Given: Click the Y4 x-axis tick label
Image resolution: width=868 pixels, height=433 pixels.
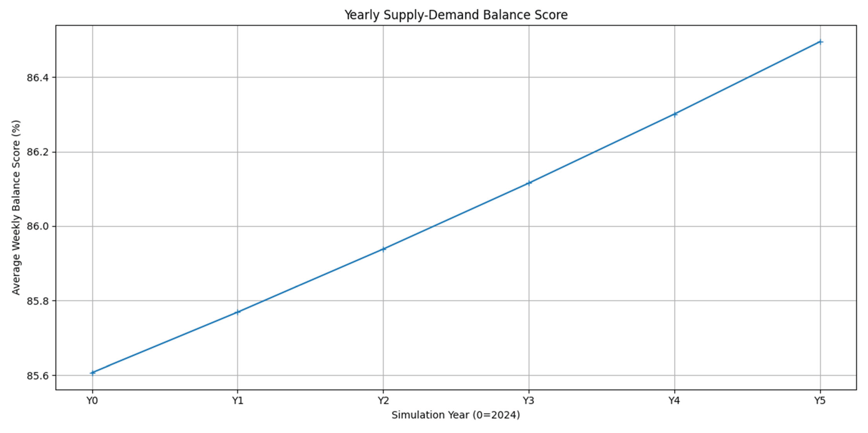Looking at the screenshot, I should (674, 401).
